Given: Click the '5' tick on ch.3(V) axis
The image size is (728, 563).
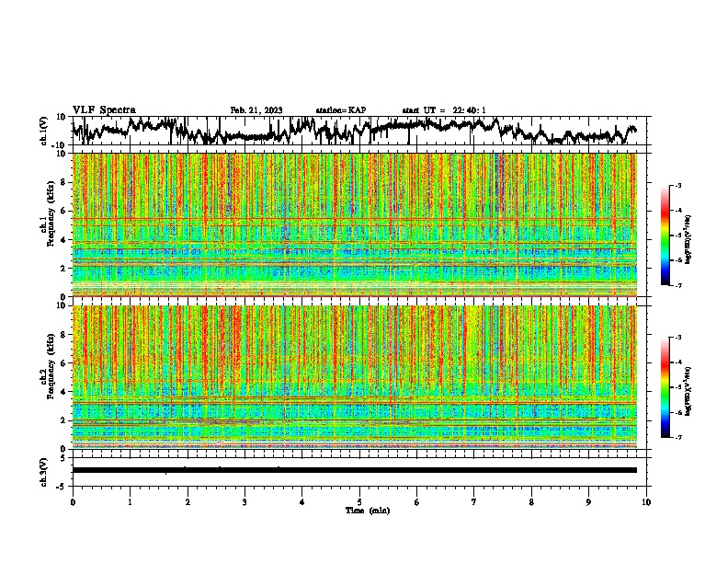Looking at the screenshot, I should pos(63,458).
